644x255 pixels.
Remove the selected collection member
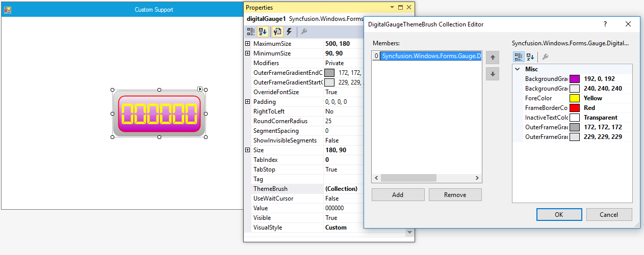(455, 194)
